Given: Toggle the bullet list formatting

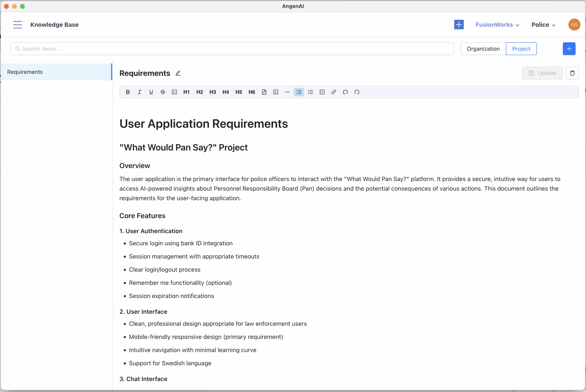Looking at the screenshot, I should point(299,92).
